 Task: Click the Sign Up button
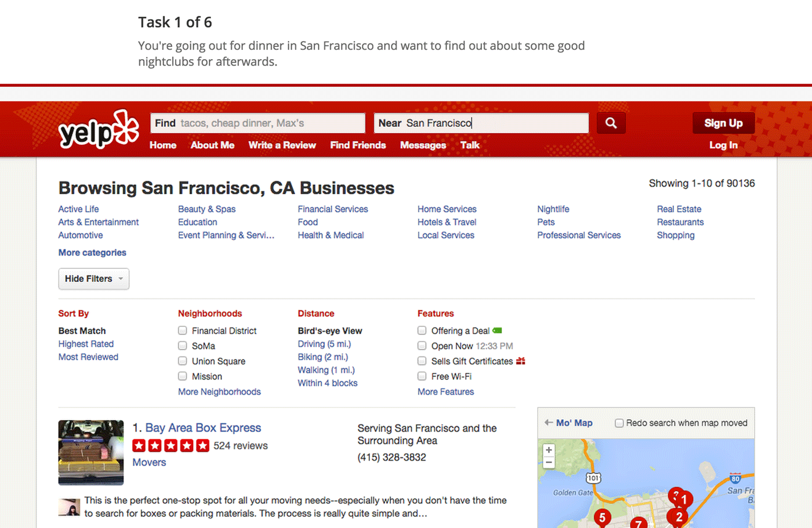coord(723,123)
